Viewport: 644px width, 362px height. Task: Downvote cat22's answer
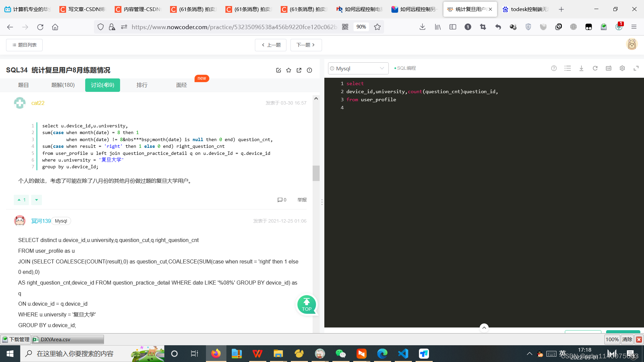[37, 200]
